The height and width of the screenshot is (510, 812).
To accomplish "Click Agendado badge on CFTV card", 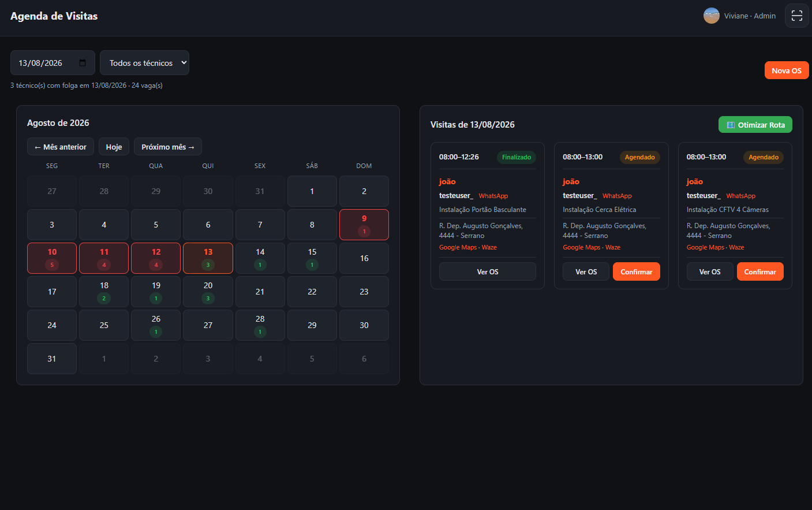I will click(x=764, y=157).
